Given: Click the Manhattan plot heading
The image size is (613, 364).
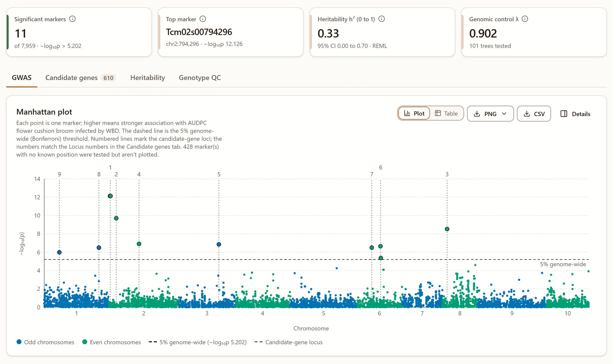Looking at the screenshot, I should tap(44, 112).
